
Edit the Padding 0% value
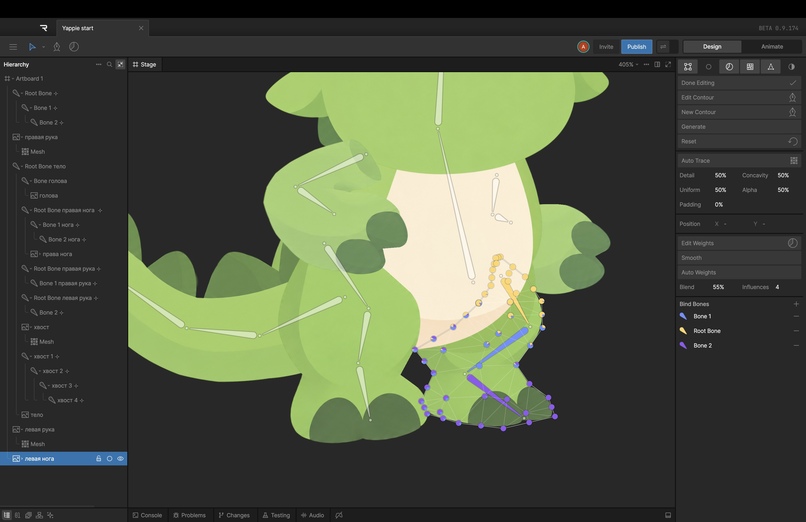[x=719, y=204]
